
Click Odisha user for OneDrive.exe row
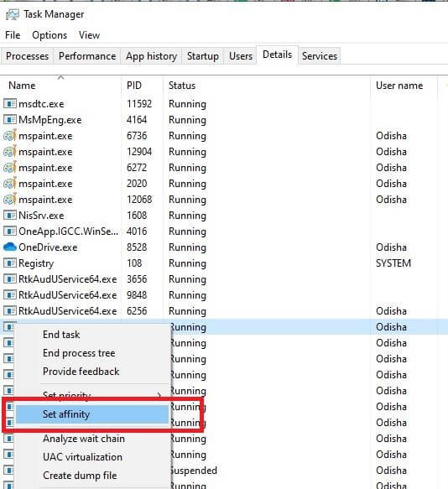tap(391, 247)
